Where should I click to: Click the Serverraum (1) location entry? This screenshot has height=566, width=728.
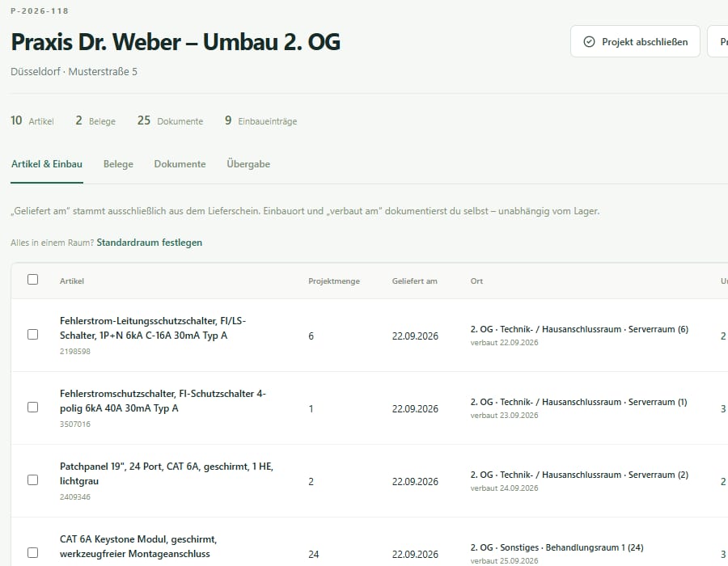coord(579,402)
